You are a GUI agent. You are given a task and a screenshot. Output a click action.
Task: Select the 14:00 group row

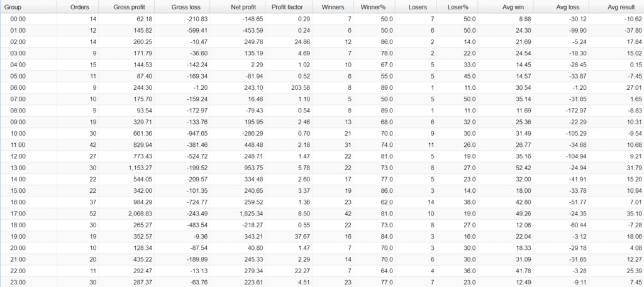point(322,180)
